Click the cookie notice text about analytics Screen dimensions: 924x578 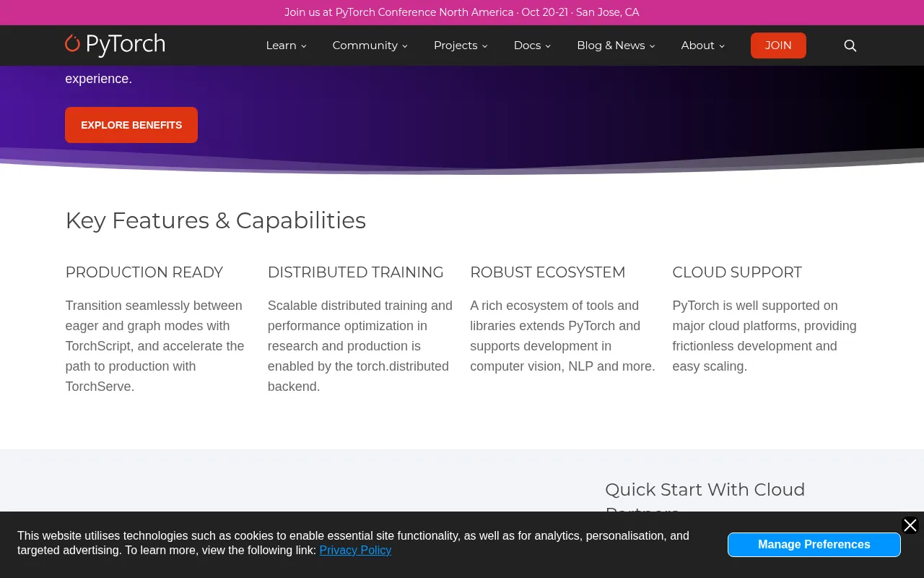tap(353, 543)
